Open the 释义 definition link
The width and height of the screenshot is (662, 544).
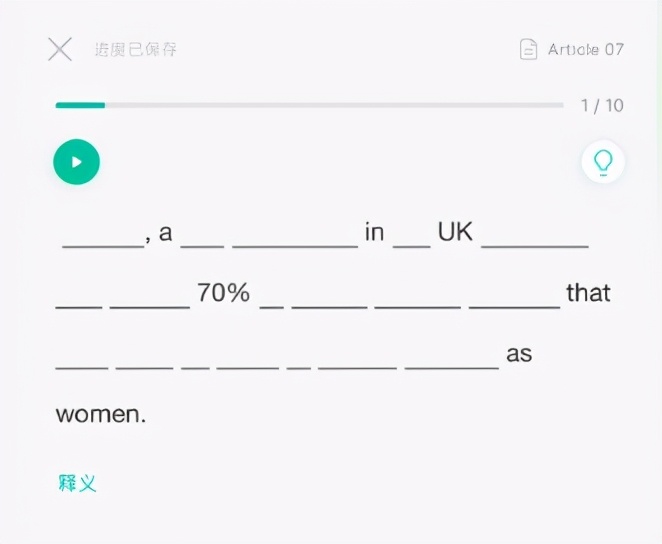(77, 483)
